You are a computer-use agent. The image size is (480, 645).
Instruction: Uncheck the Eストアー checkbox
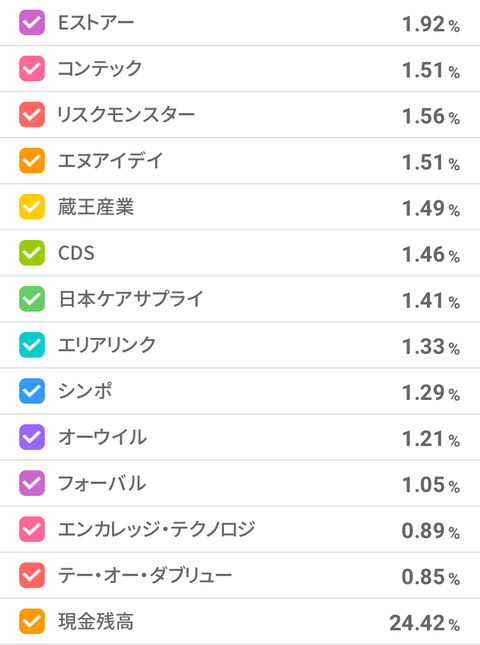point(32,23)
